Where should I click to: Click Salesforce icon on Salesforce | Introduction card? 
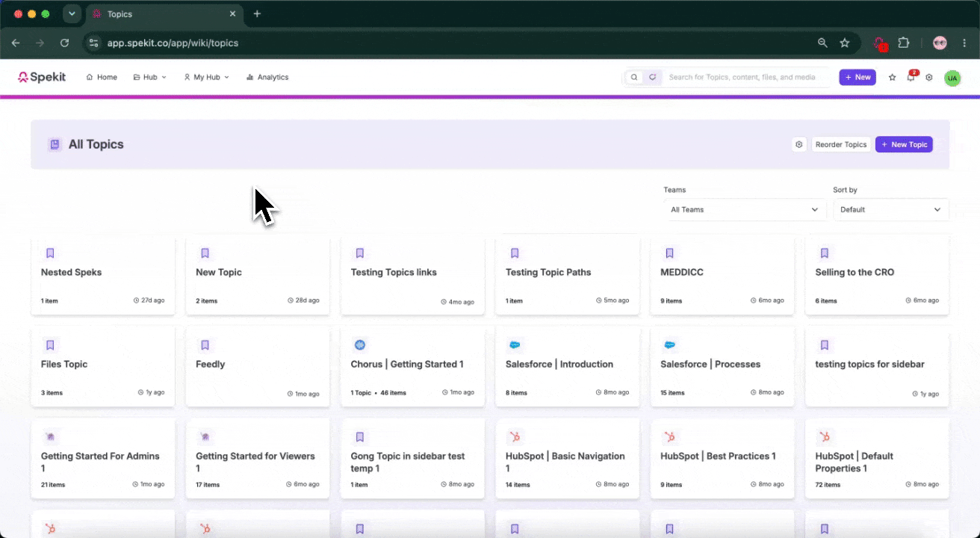pos(515,344)
